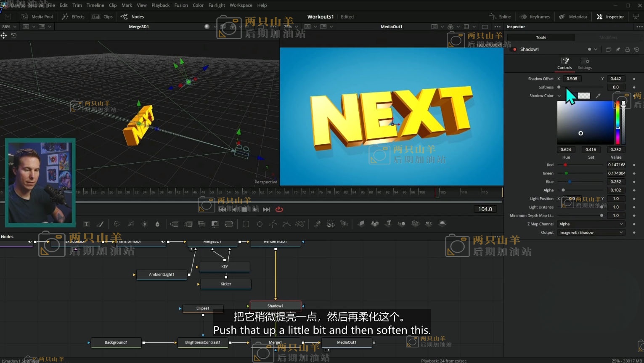The height and width of the screenshot is (363, 644).
Task: Toggle the loop playback button
Action: click(279, 209)
